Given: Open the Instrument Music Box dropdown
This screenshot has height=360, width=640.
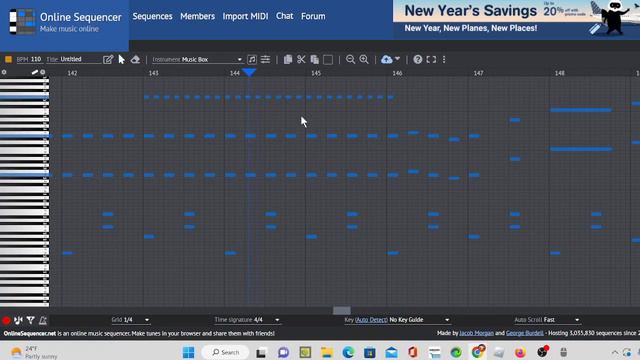Looking at the screenshot, I should coord(197,60).
